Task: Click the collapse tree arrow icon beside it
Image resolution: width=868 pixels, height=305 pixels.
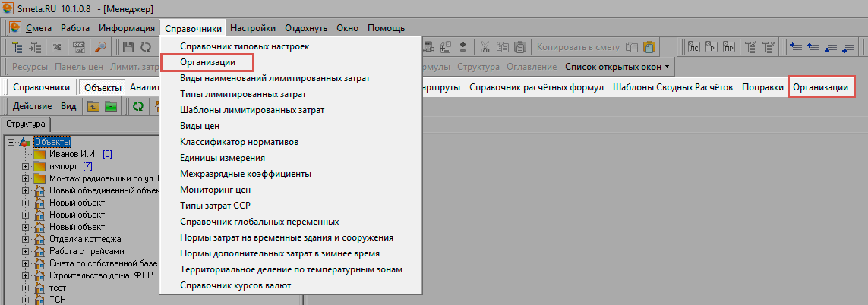Action: click(36, 48)
